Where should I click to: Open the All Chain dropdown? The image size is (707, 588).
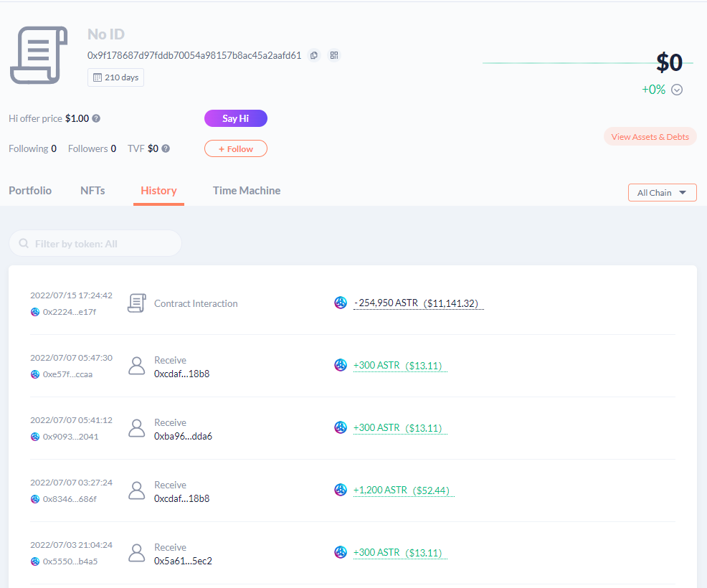point(662,192)
